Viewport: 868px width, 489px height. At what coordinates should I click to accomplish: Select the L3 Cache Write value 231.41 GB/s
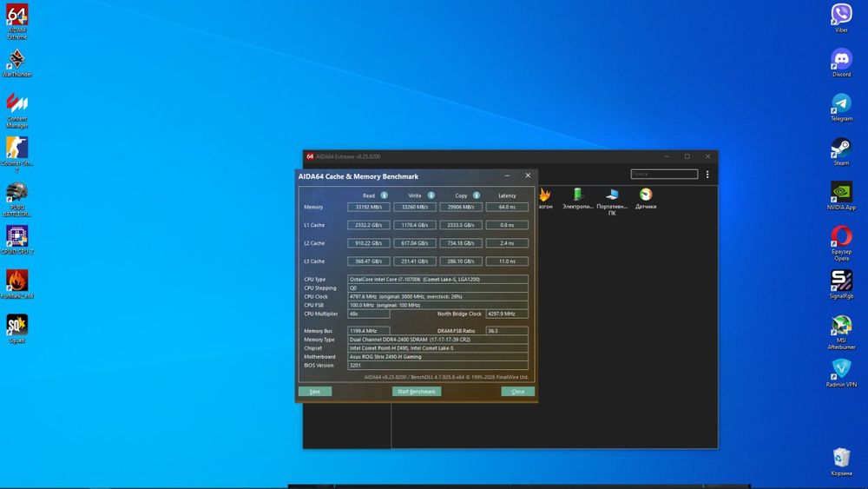pos(415,261)
